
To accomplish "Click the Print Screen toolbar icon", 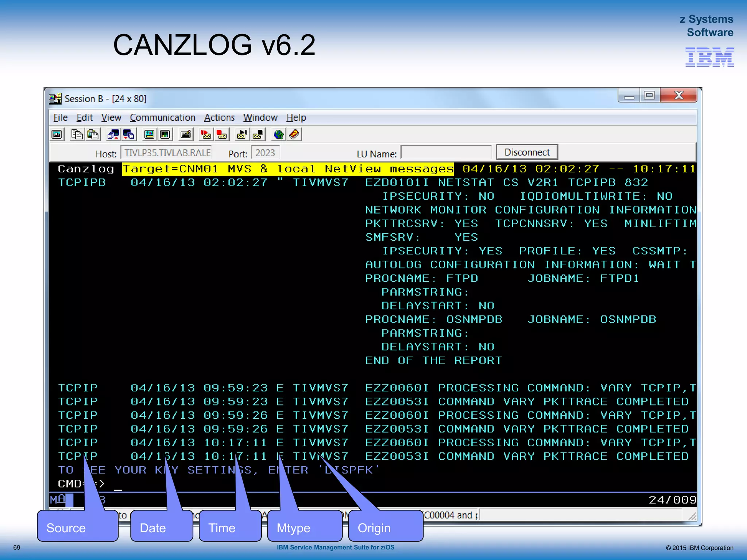I will pos(57,135).
